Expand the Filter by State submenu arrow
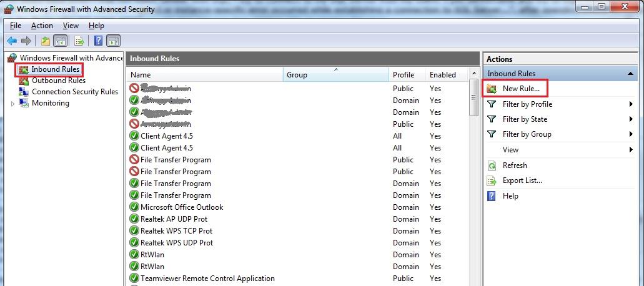The image size is (644, 286). [631, 119]
